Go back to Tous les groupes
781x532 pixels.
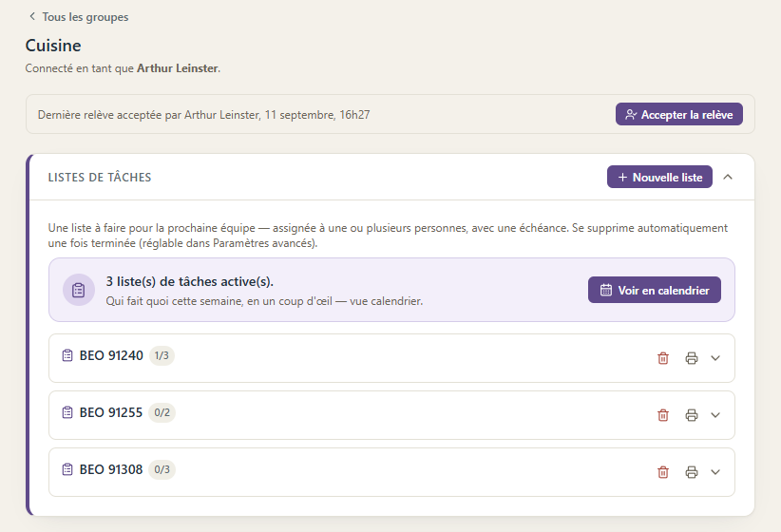(x=78, y=17)
